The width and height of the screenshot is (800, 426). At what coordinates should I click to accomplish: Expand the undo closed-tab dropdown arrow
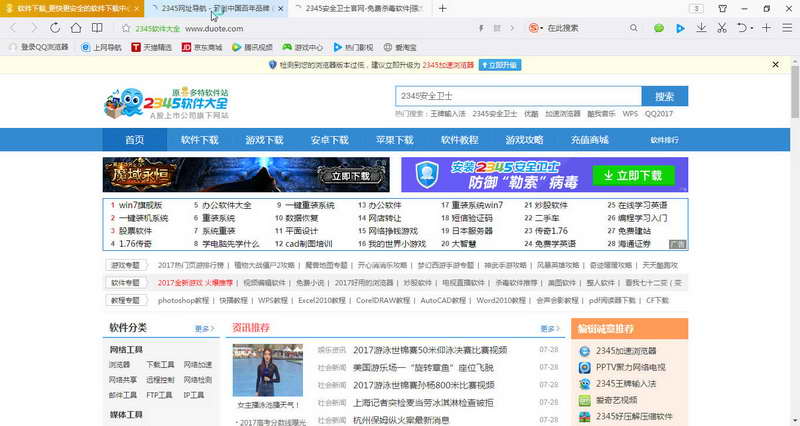(x=752, y=29)
